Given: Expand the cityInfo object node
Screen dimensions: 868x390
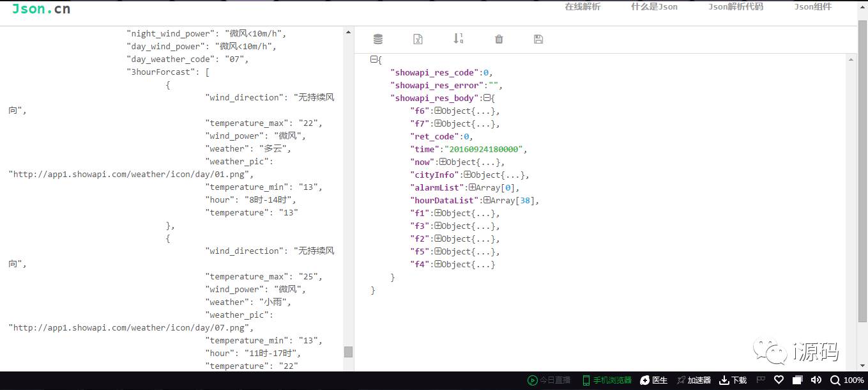Looking at the screenshot, I should pos(467,175).
